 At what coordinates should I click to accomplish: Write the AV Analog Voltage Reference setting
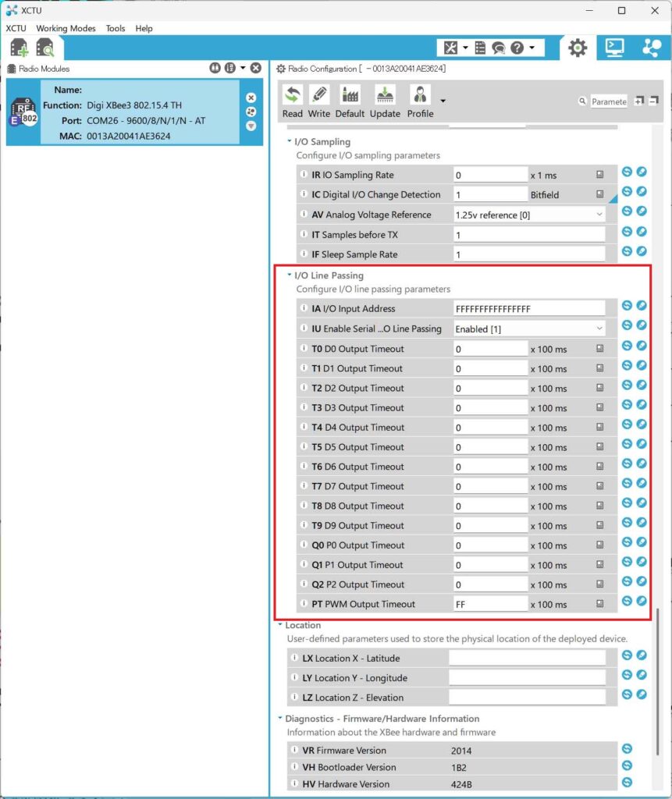[642, 211]
